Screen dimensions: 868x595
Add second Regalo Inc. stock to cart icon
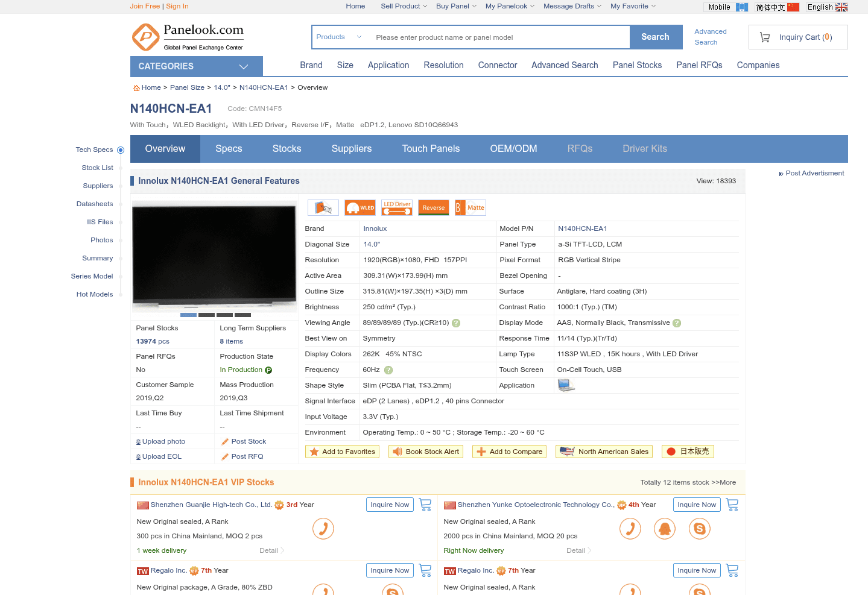732,570
